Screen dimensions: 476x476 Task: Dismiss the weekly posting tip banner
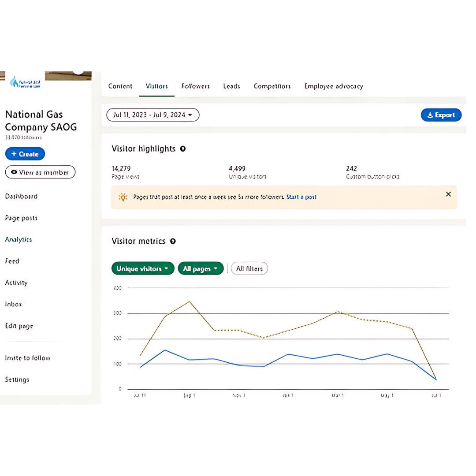[x=448, y=194]
